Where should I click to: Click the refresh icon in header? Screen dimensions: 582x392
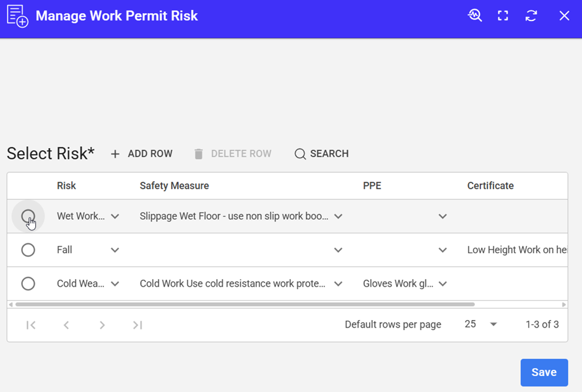tap(531, 16)
